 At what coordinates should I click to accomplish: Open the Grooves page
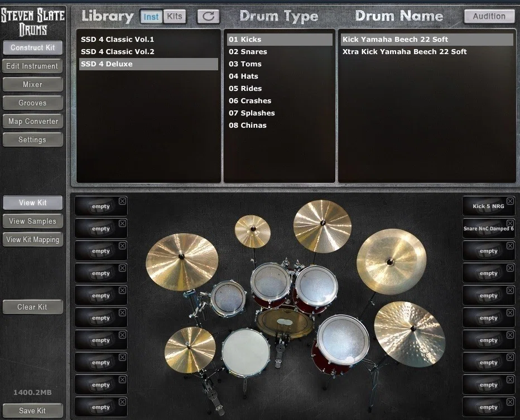pos(32,103)
